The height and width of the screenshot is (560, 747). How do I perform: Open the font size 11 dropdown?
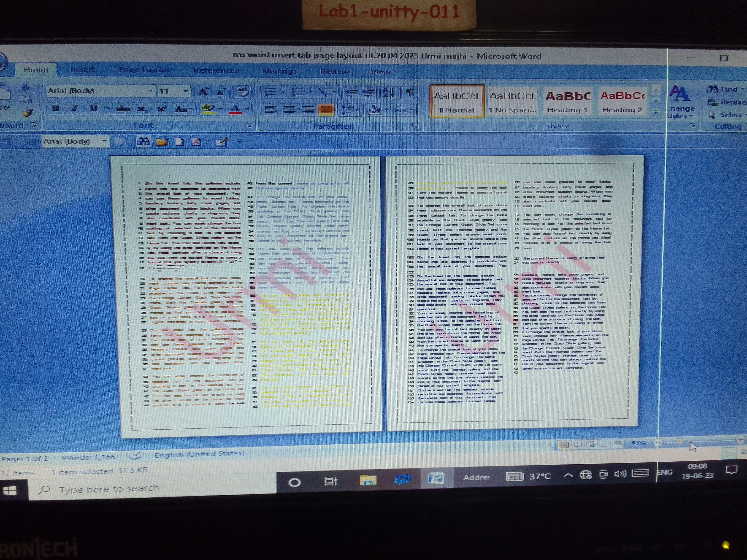tap(185, 91)
